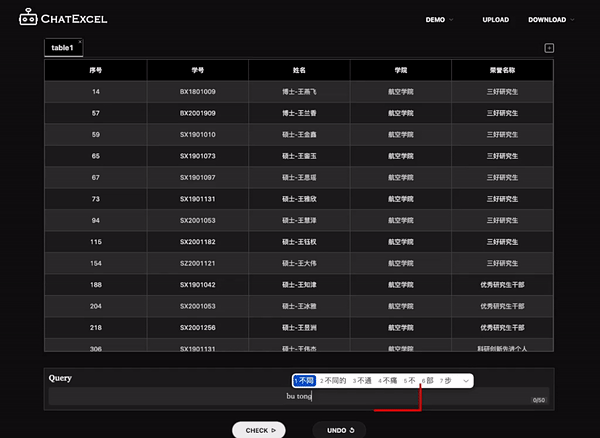Click sequence number 204 cell
This screenshot has height=438, width=600.
click(x=96, y=306)
